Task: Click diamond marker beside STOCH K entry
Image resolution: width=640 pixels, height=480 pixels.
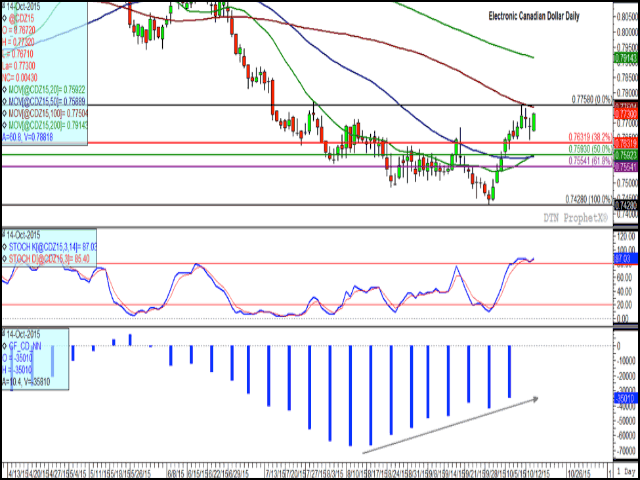Action: click(x=4, y=247)
